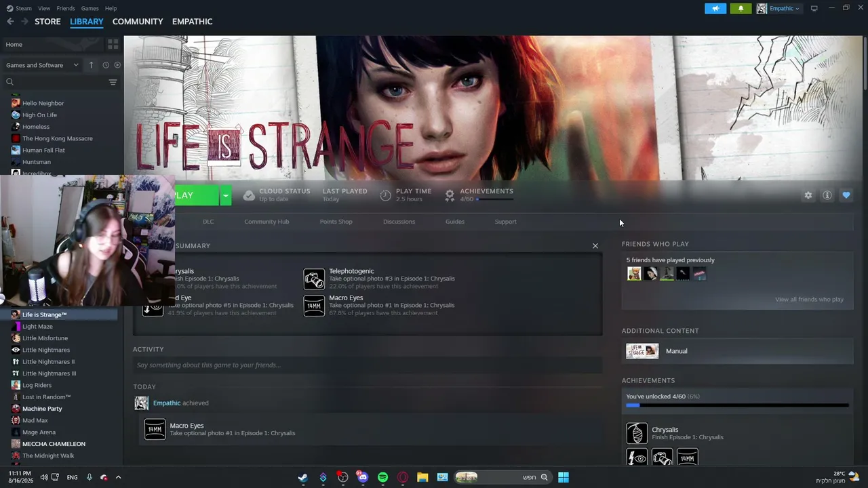This screenshot has width=868, height=488.
Task: Open the Points Shop link
Action: [x=336, y=222]
